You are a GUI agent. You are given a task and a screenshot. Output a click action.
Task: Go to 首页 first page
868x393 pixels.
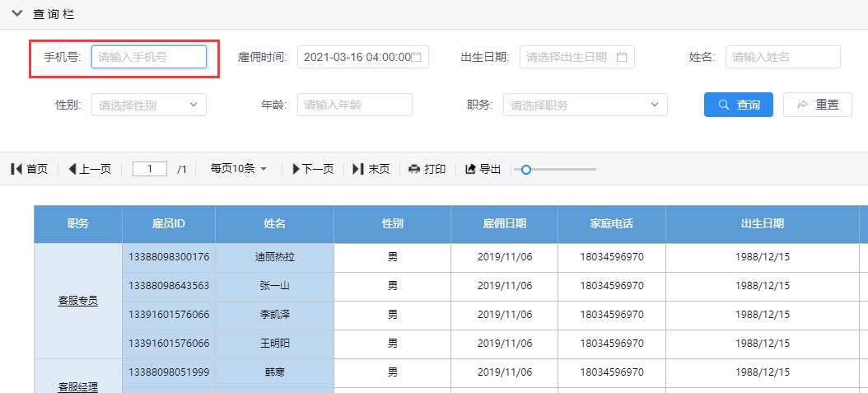(30, 169)
